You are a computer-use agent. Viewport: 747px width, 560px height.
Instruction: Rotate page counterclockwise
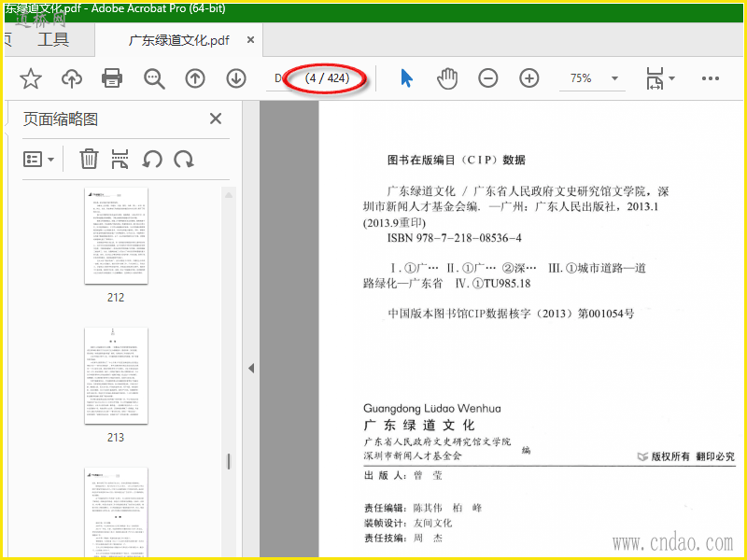click(152, 159)
